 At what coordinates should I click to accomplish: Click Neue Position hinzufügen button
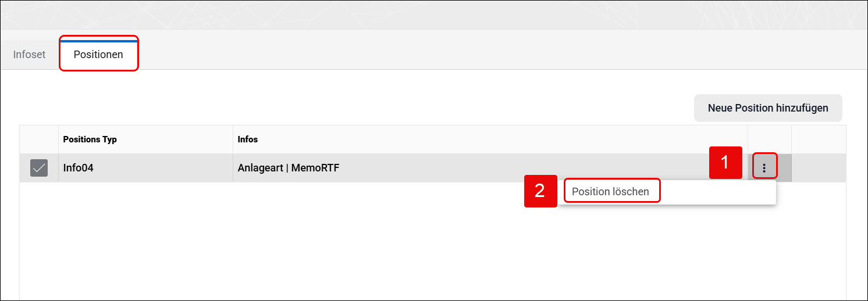click(768, 108)
